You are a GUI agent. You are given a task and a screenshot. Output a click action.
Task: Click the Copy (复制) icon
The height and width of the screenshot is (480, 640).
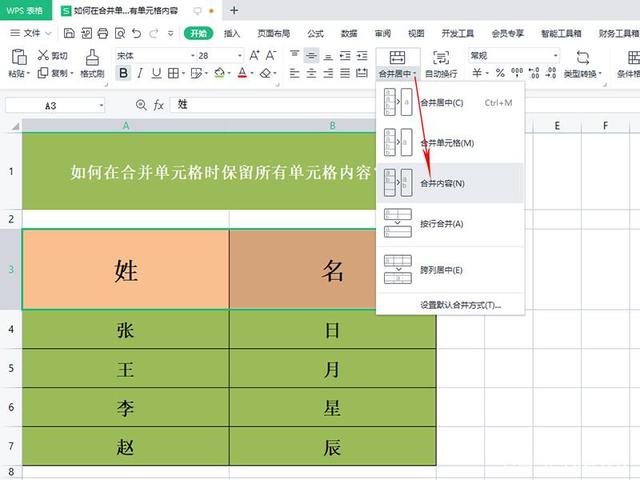pyautogui.click(x=43, y=73)
